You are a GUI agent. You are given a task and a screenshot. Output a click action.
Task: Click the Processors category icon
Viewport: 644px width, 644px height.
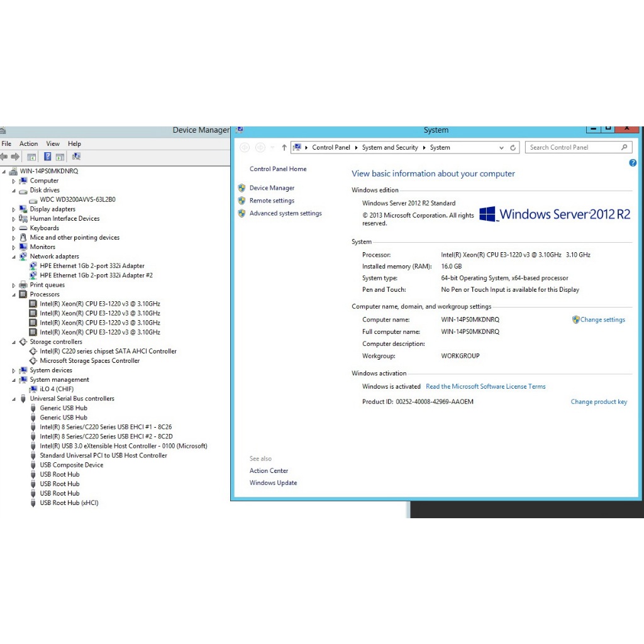pos(23,294)
